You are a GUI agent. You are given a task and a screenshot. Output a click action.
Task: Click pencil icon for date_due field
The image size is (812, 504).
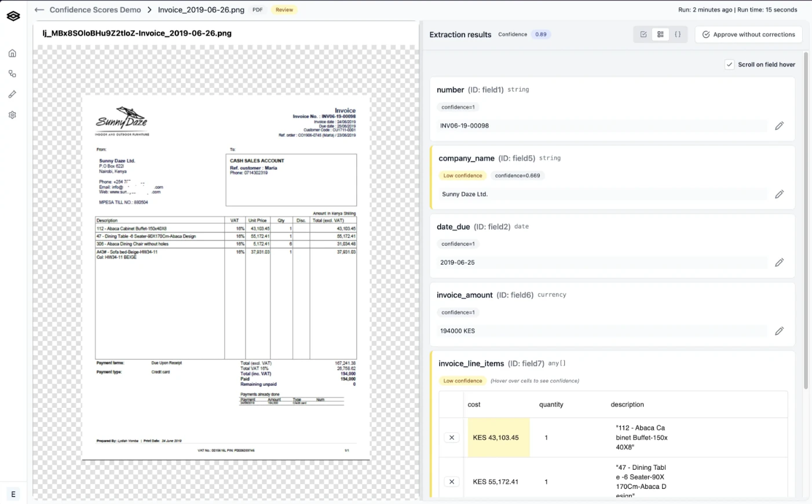point(779,262)
